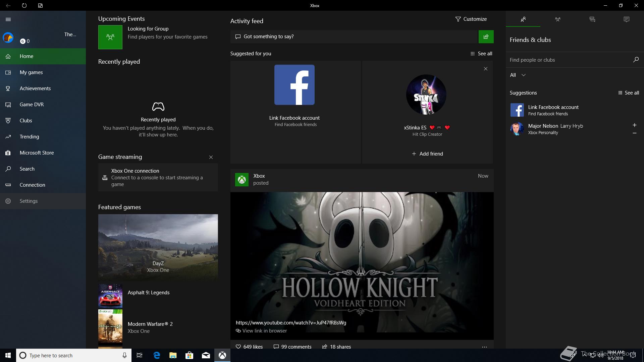This screenshot has width=644, height=362.
Task: Open My games section
Action: (43, 72)
